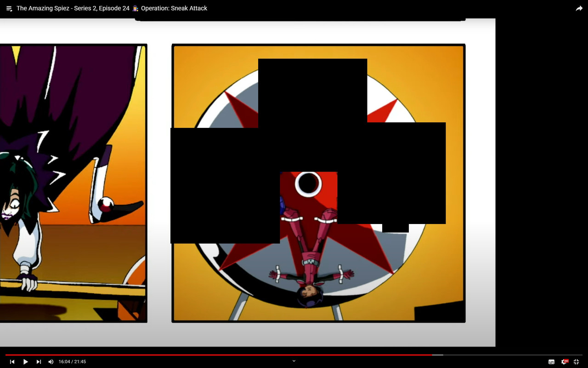Click the 16:04 / 21:45 time display
Viewport: 588px width, 368px height.
pos(72,362)
